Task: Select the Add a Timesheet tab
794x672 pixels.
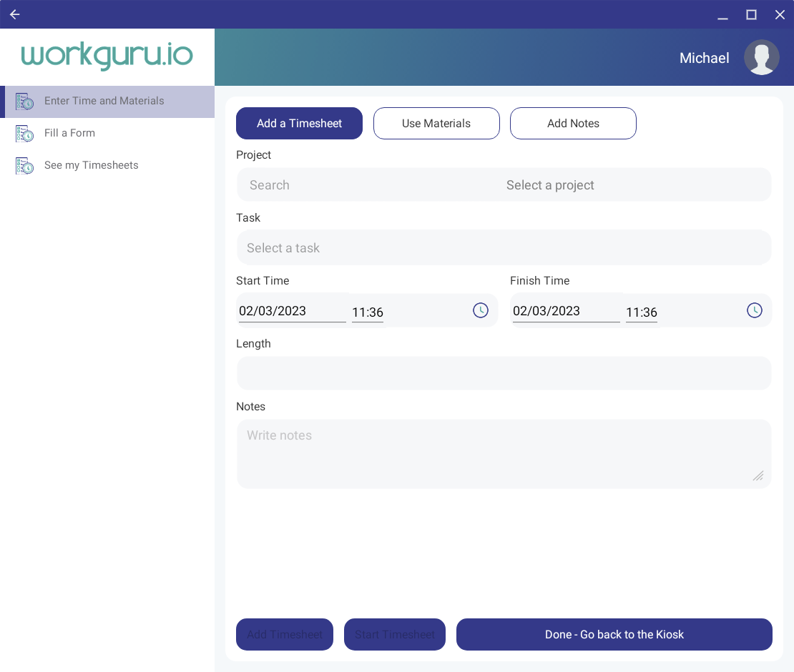Action: [x=299, y=123]
